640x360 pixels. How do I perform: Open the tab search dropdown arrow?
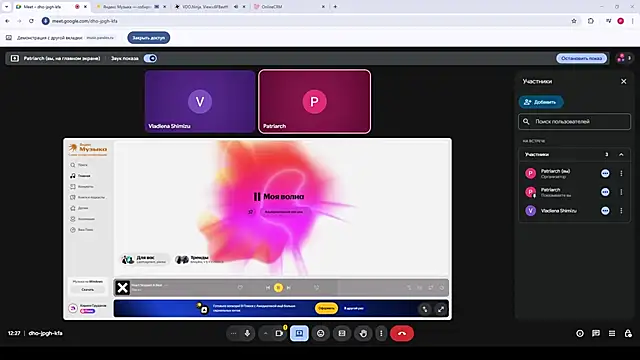(x=6, y=7)
